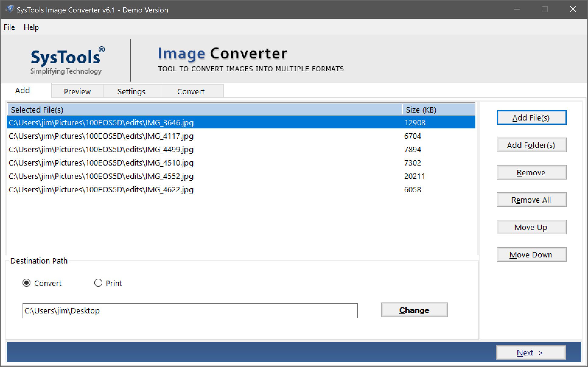This screenshot has height=367, width=588.
Task: Click the destination path text field
Action: pos(190,311)
